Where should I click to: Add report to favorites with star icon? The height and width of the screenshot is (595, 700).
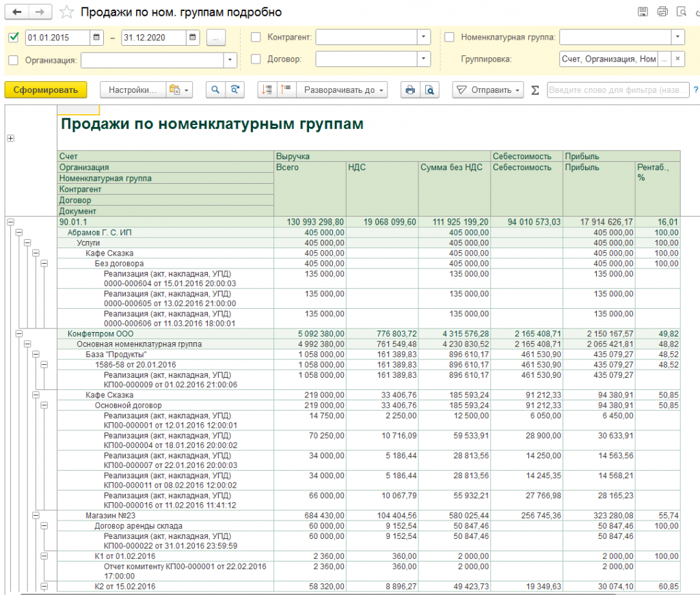point(66,12)
